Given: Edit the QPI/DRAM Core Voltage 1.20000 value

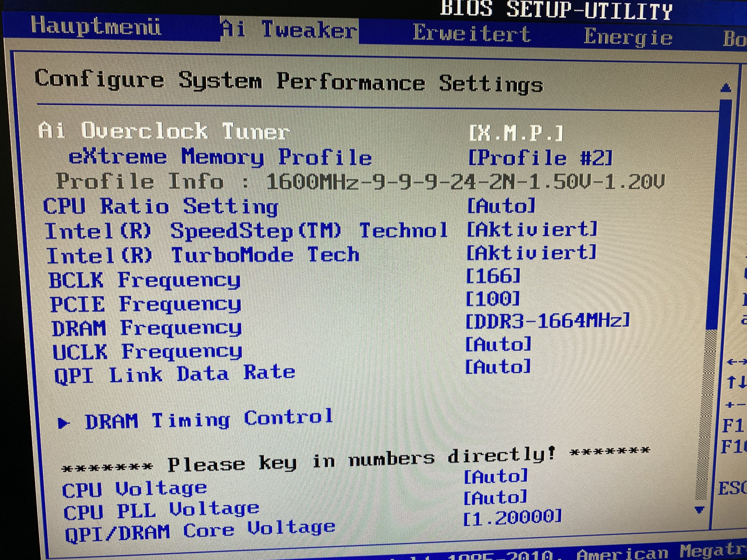Looking at the screenshot, I should (512, 518).
